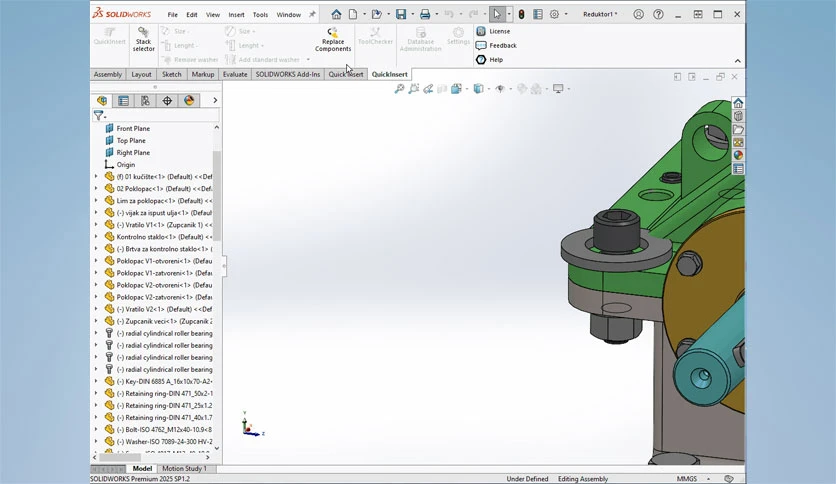Print using the printer icon
This screenshot has width=836, height=484.
(425, 14)
